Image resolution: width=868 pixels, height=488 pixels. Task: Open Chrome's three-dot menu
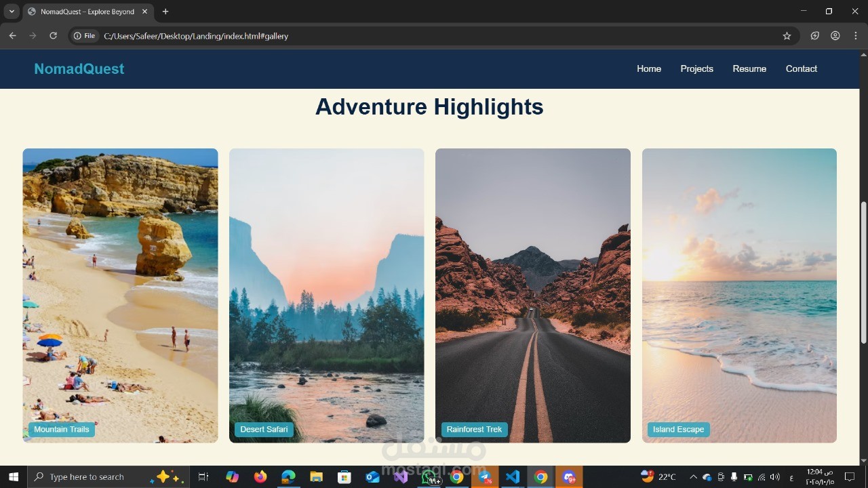[x=856, y=36]
